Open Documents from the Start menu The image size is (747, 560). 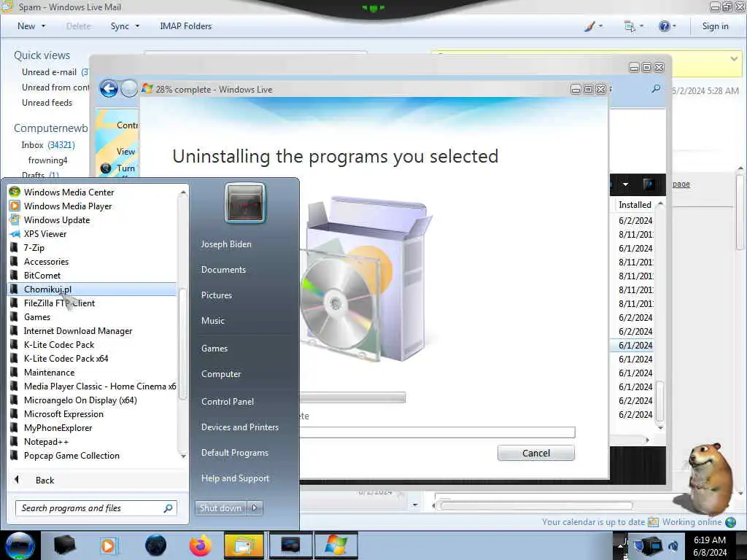(x=223, y=270)
